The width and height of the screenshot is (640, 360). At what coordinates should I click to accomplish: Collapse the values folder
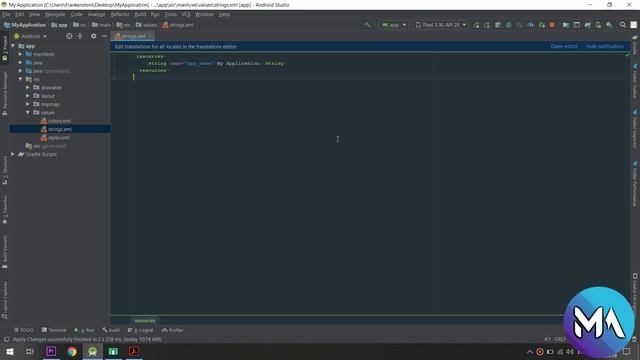click(28, 112)
